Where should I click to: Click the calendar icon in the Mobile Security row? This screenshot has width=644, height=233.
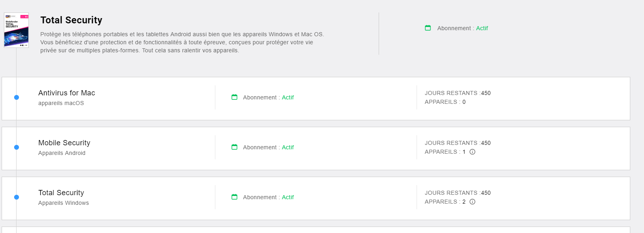pyautogui.click(x=234, y=147)
